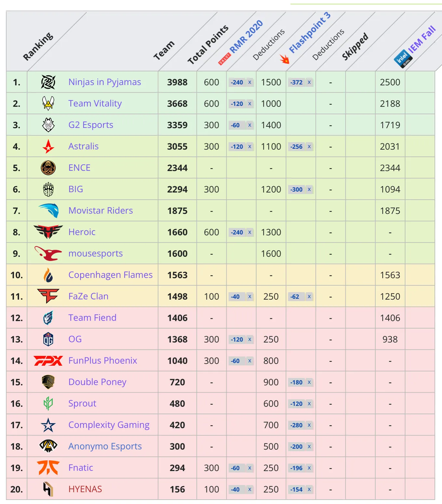The image size is (442, 504).
Task: Open the Movistar Riders link
Action: click(x=100, y=211)
